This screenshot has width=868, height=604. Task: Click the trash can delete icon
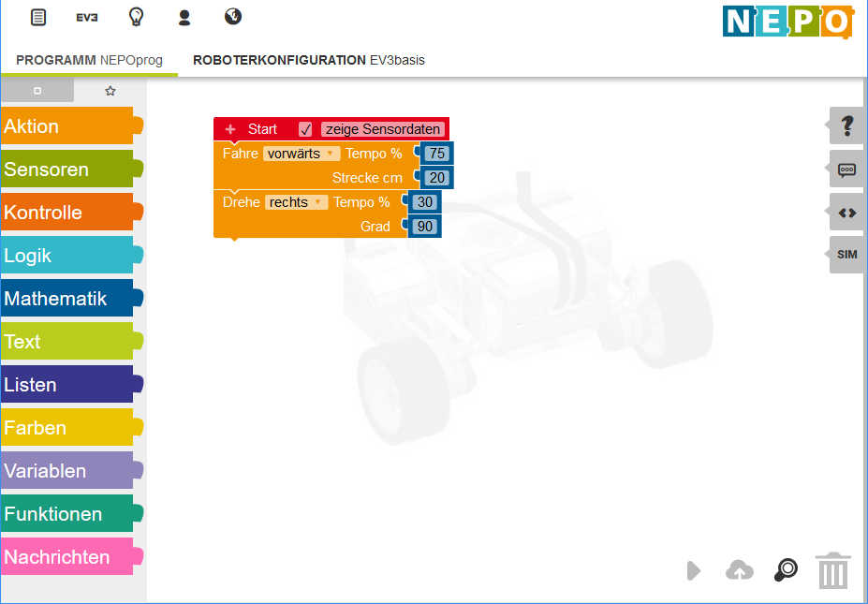click(x=833, y=570)
